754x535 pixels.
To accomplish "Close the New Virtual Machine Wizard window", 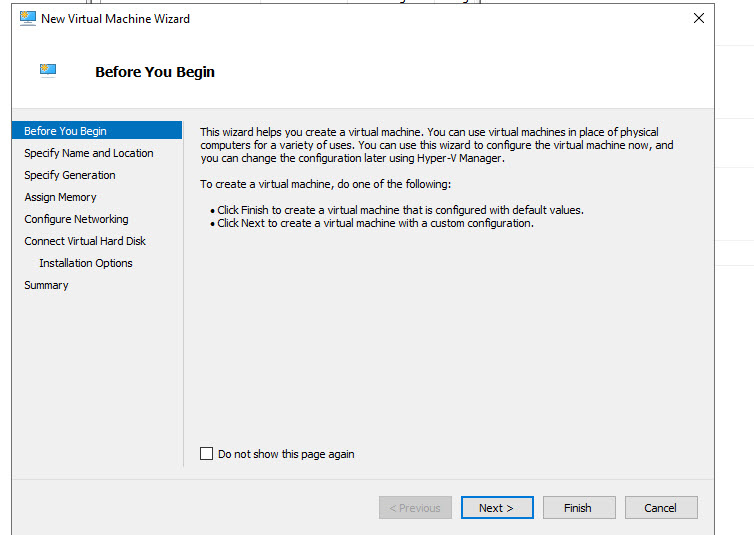I will tap(699, 18).
